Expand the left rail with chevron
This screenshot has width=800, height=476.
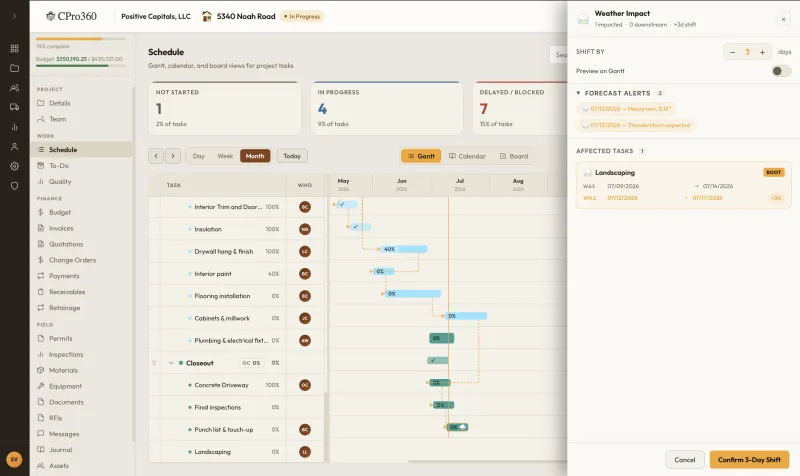coord(14,16)
